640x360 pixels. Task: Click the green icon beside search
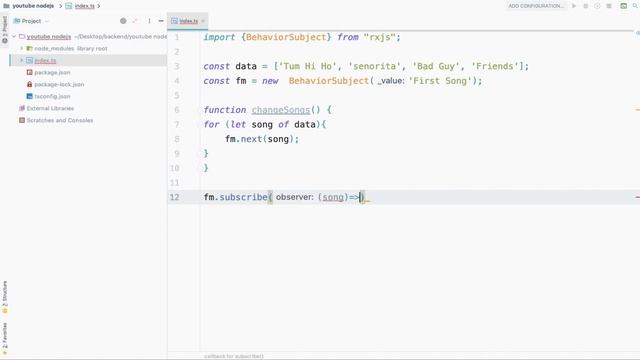[624, 6]
